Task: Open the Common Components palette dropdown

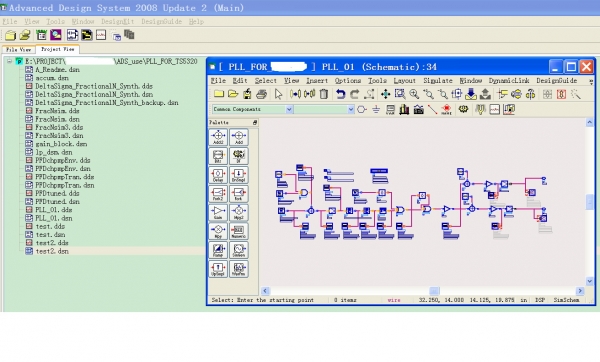Action: click(x=253, y=109)
